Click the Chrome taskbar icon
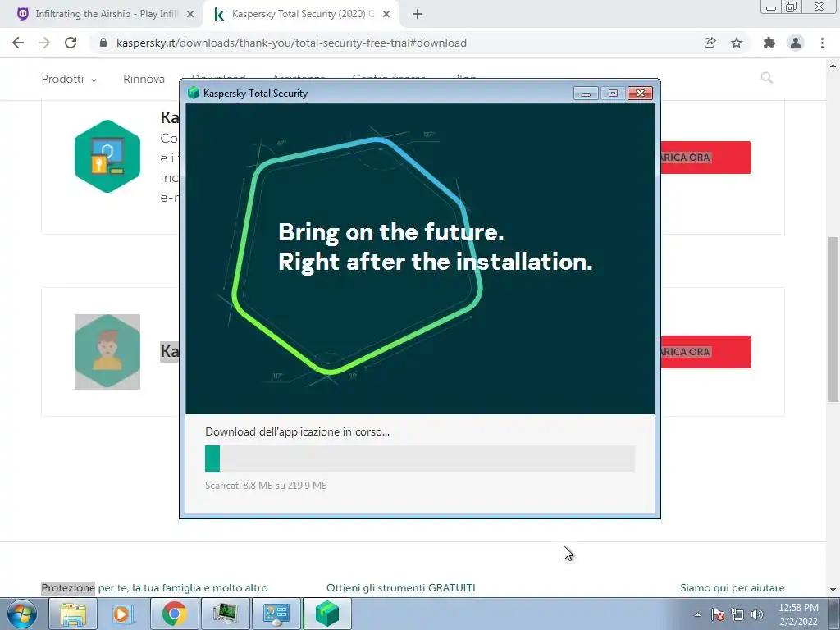The image size is (840, 630). [x=174, y=614]
